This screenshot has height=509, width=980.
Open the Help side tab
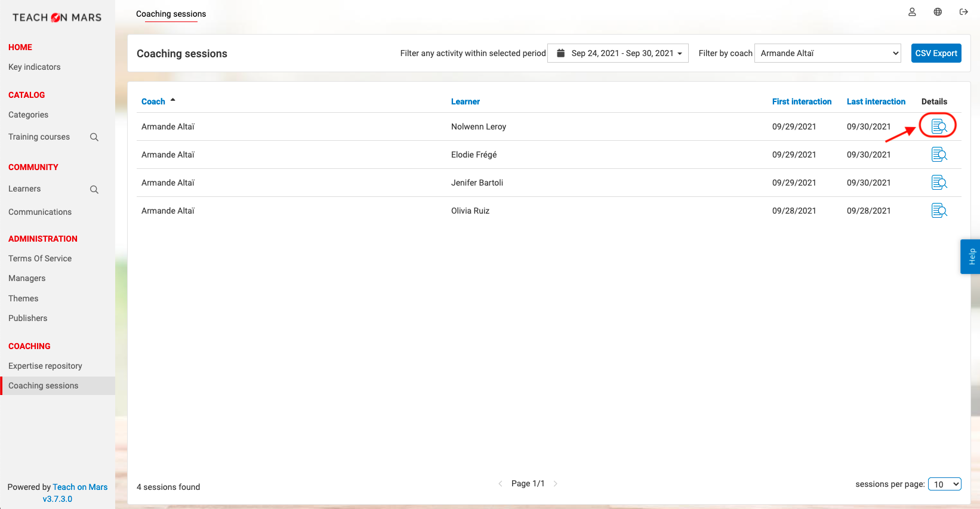[x=970, y=257]
